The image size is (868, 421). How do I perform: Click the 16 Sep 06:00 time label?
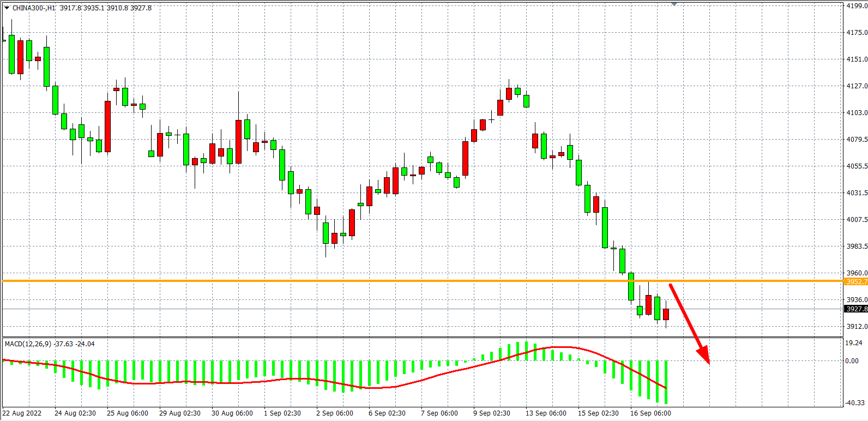click(650, 413)
